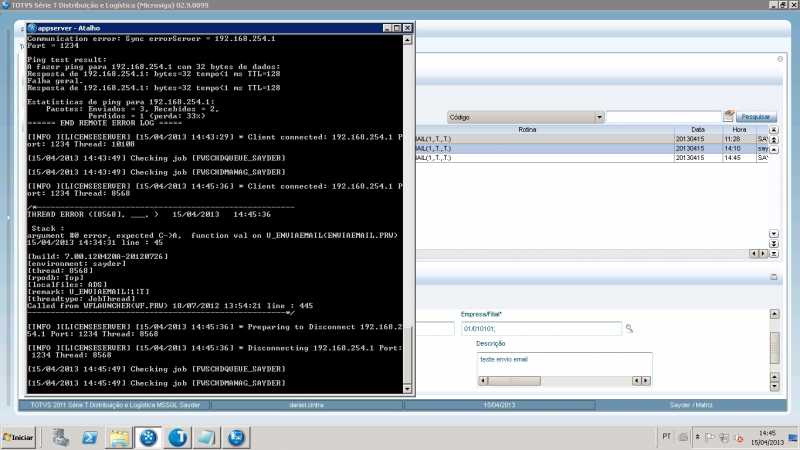Launch PowerShell from the taskbar

pyautogui.click(x=90, y=438)
